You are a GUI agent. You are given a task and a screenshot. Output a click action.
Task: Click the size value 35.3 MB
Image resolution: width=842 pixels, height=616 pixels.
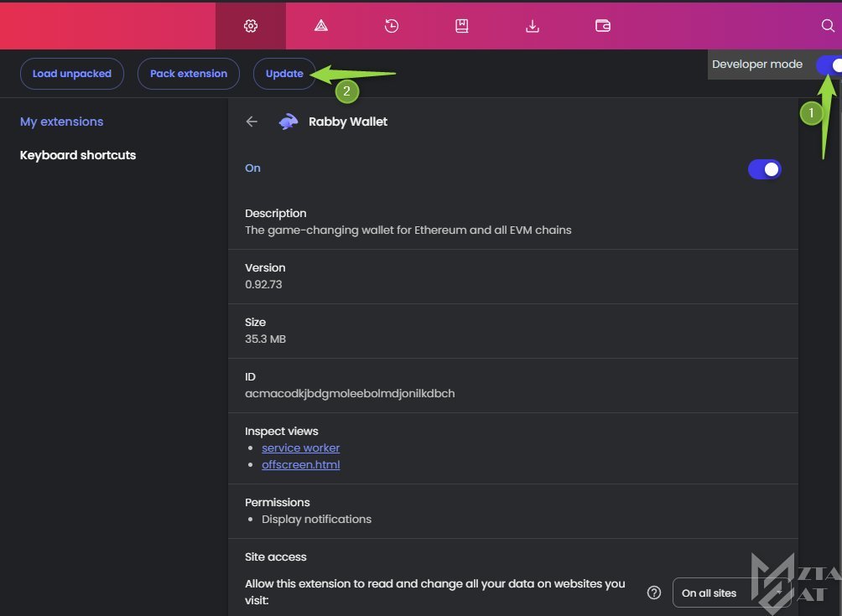[x=265, y=339]
